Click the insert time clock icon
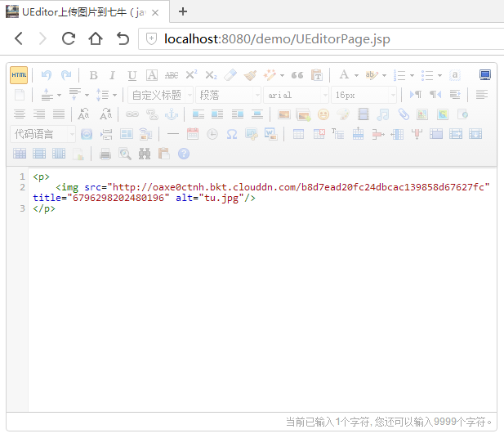This screenshot has height=438, width=504. (x=212, y=134)
